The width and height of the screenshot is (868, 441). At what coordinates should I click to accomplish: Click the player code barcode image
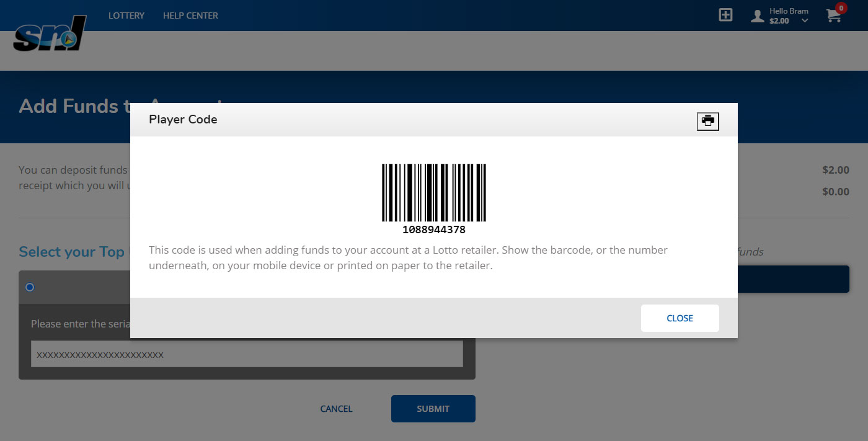[x=434, y=192]
